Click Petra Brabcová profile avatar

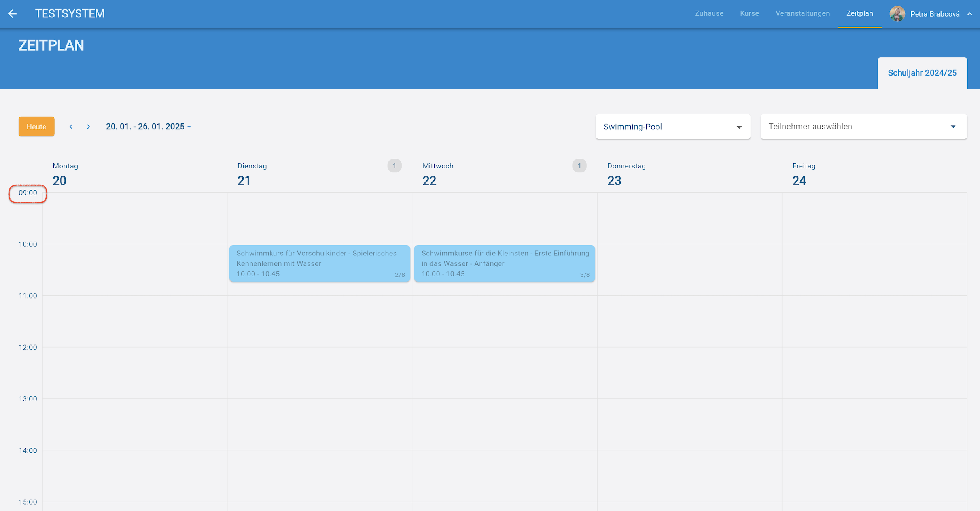tap(897, 14)
